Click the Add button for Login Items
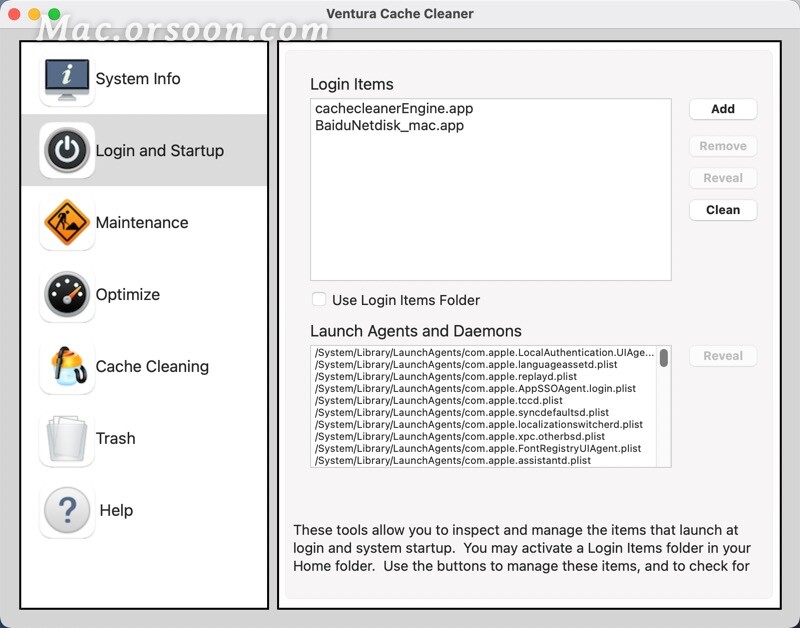Viewport: 800px width, 628px height. pyautogui.click(x=723, y=109)
